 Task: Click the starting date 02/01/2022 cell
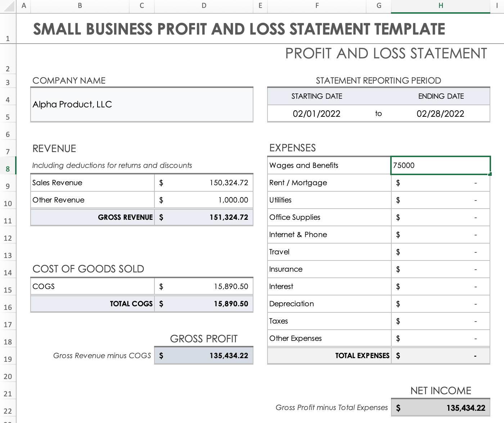(x=316, y=114)
